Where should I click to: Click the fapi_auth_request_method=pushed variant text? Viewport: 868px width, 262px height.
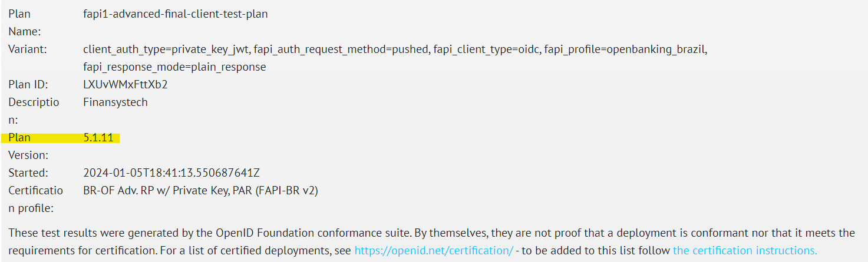coord(341,49)
